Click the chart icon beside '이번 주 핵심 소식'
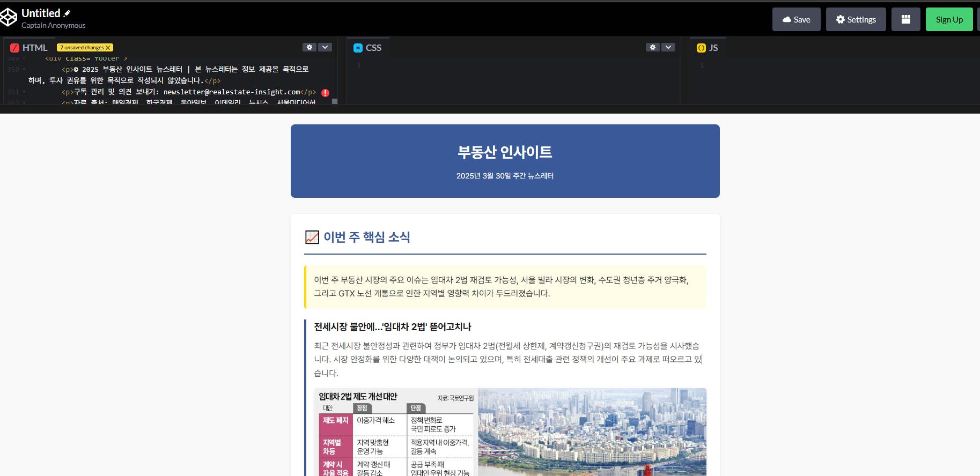This screenshot has height=476, width=980. [312, 237]
